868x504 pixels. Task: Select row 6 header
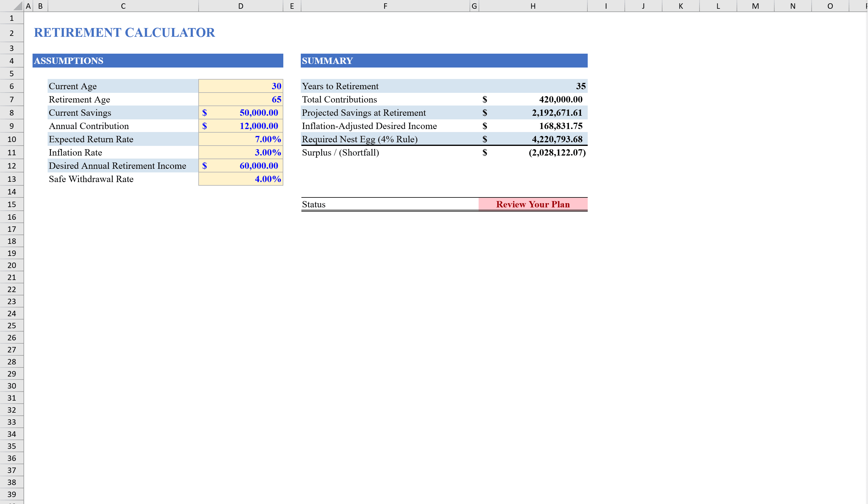pyautogui.click(x=11, y=86)
